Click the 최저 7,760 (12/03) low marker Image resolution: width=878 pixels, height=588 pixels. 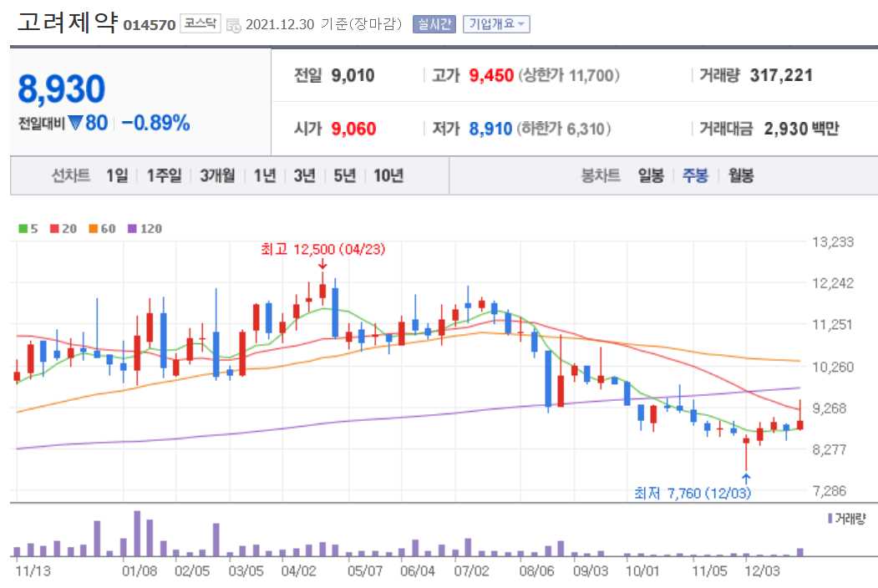[692, 493]
